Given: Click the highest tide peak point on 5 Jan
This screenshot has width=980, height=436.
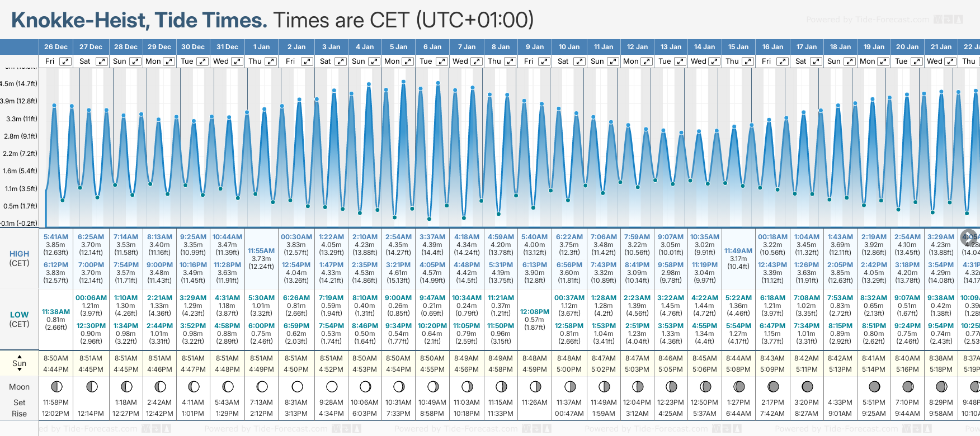Looking at the screenshot, I should pyautogui.click(x=403, y=82).
